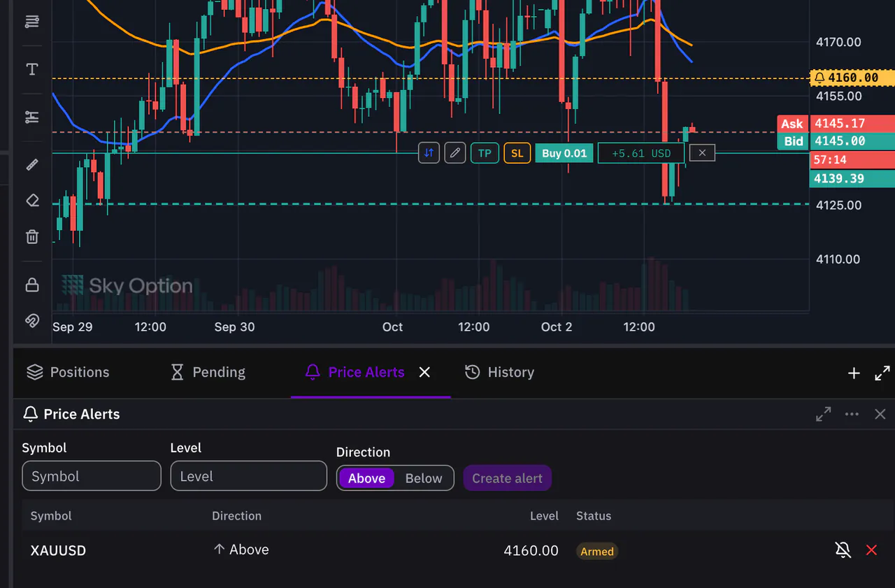Close the Price Alerts tab

pyautogui.click(x=424, y=372)
